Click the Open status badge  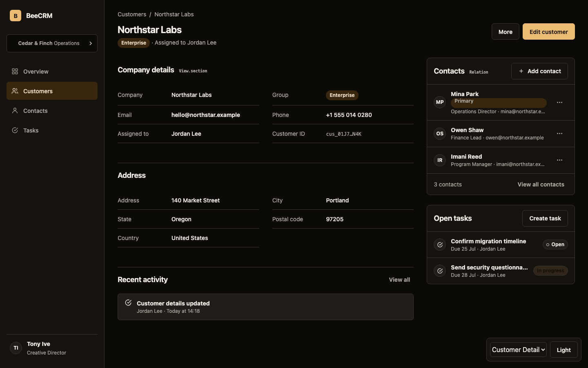click(555, 245)
